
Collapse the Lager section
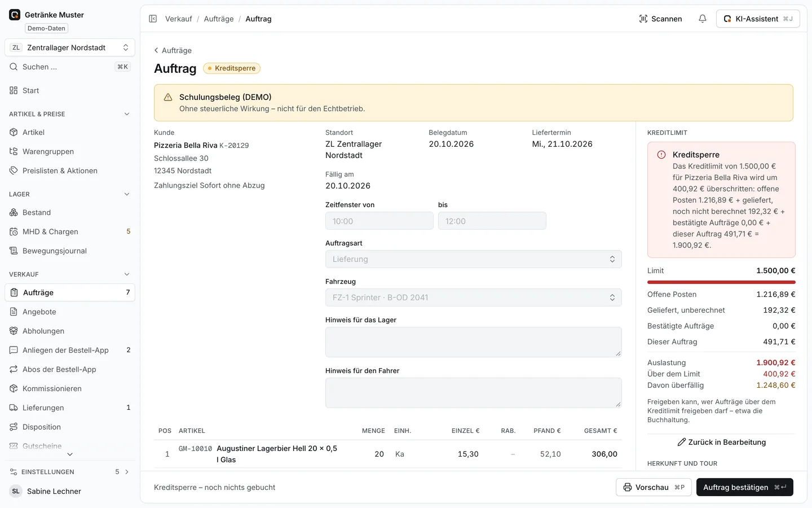[127, 194]
